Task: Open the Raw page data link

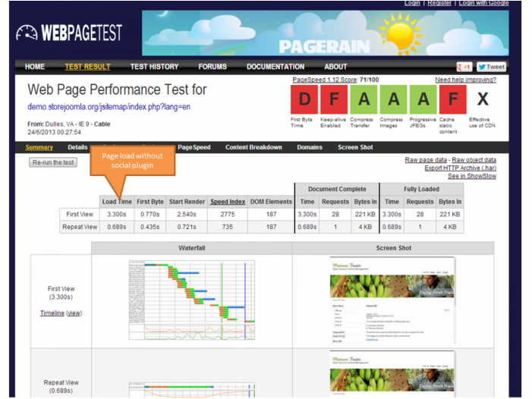Action: tap(426, 160)
